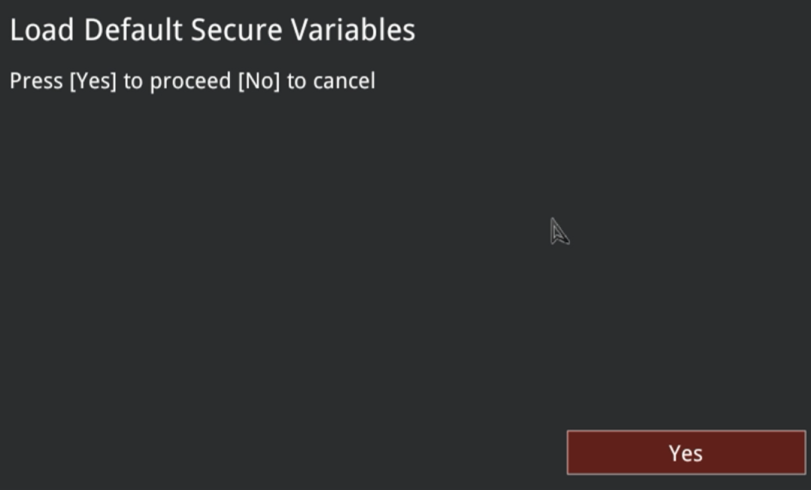The height and width of the screenshot is (490, 811).
Task: Click the word "cancel" in the message
Action: [x=344, y=81]
